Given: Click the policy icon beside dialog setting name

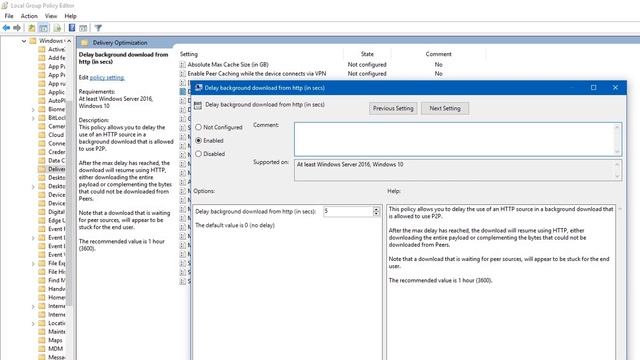Looking at the screenshot, I should pos(198,105).
